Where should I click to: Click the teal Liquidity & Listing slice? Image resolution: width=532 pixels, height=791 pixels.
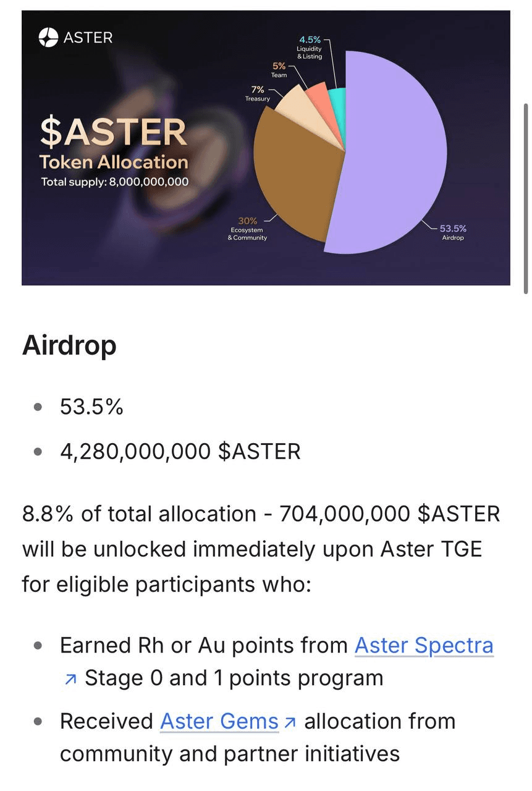click(x=337, y=97)
